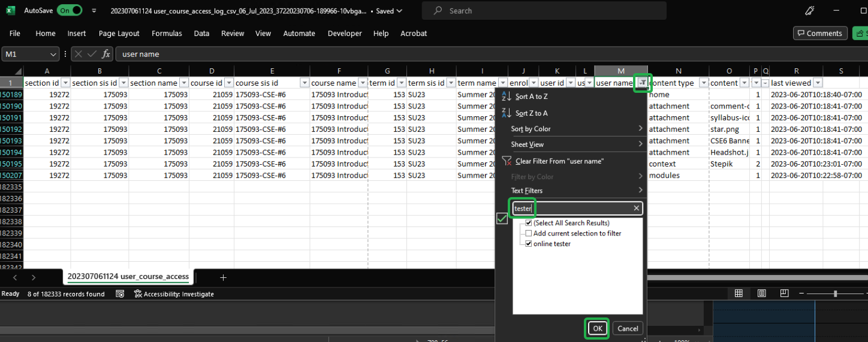Image resolution: width=868 pixels, height=342 pixels.
Task: Open the content type filter dropdown
Action: coord(704,83)
